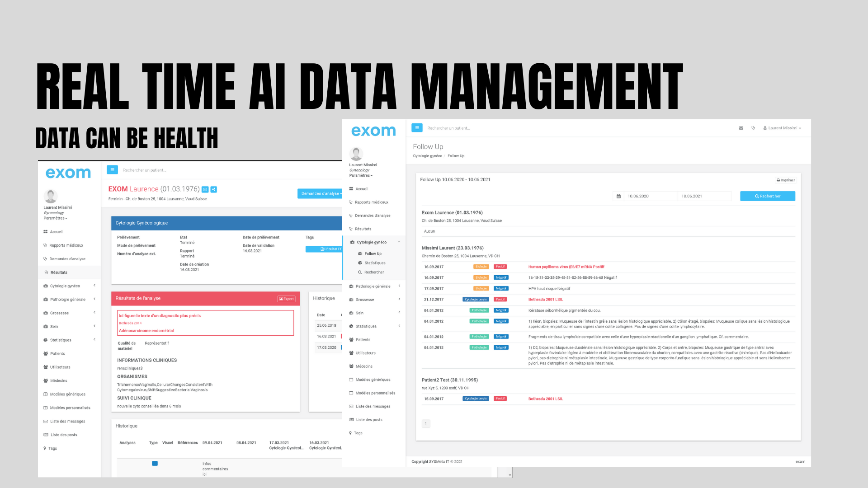
Task: Open Rechercher under the Cytologie gynéco submenu
Action: tap(374, 272)
